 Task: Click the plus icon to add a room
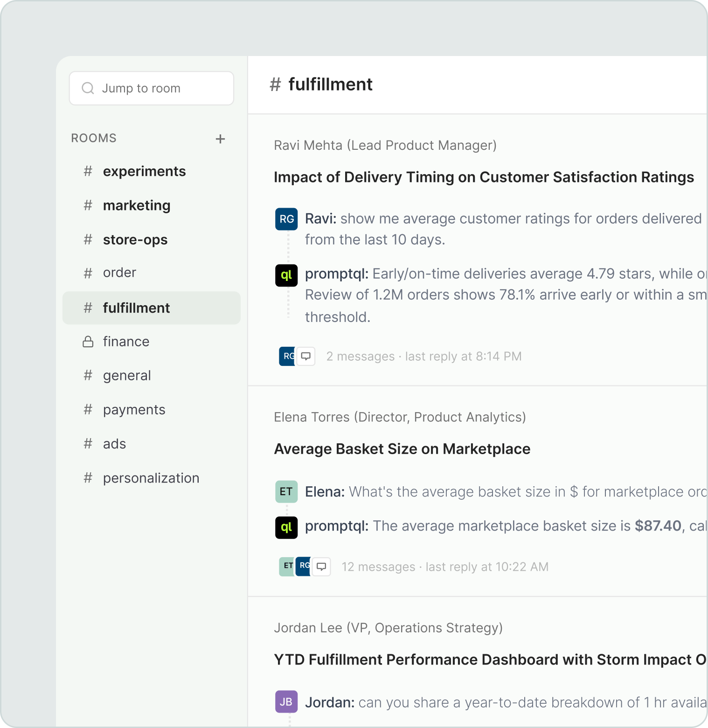[x=220, y=139]
